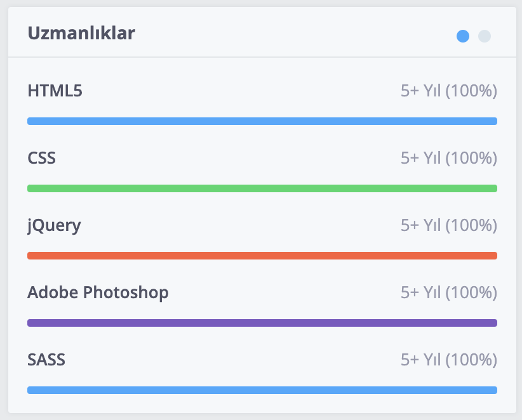Click the CSS 5+ Yıl (100%) text

tap(449, 158)
